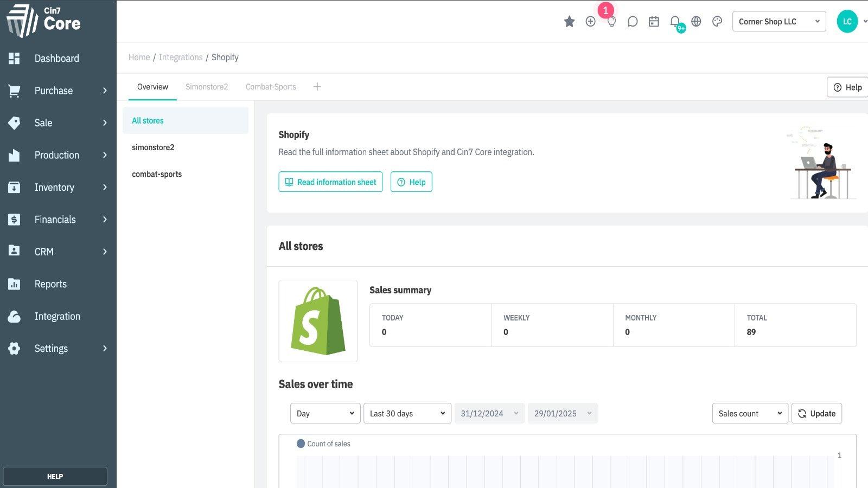
Task: Open the lightbulb tips icon
Action: (611, 22)
